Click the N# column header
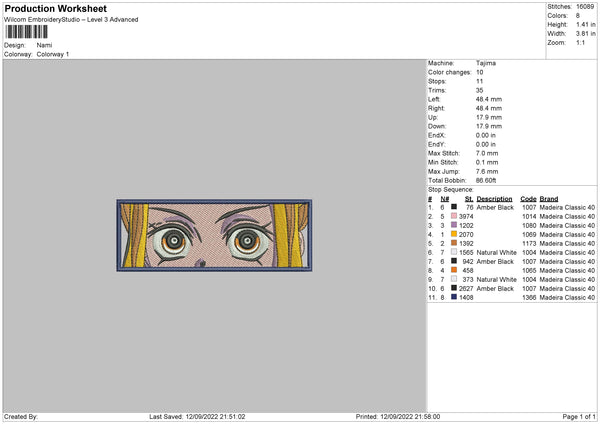This screenshot has width=600, height=424. (x=445, y=199)
